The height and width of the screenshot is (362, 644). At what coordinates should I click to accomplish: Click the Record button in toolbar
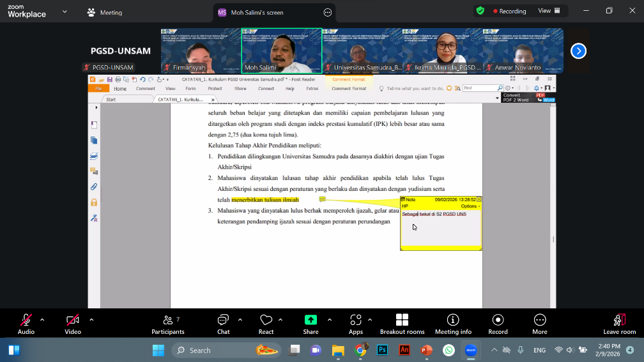pyautogui.click(x=498, y=321)
